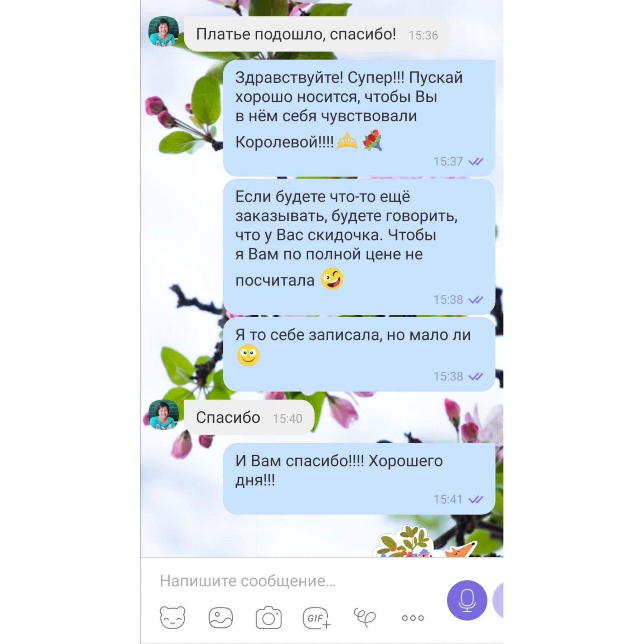The image size is (644, 644).
Task: Open contact avatar beside "Спасибо" message
Action: [163, 414]
